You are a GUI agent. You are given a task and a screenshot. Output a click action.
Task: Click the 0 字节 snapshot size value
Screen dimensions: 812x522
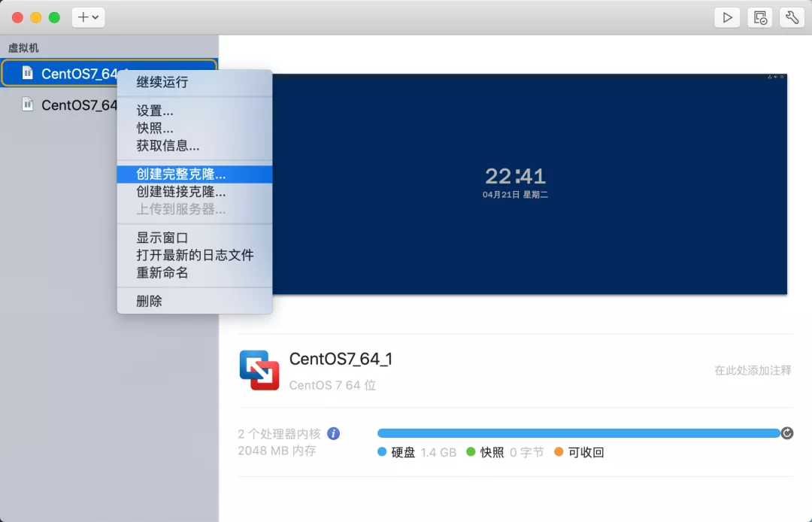pyautogui.click(x=526, y=453)
